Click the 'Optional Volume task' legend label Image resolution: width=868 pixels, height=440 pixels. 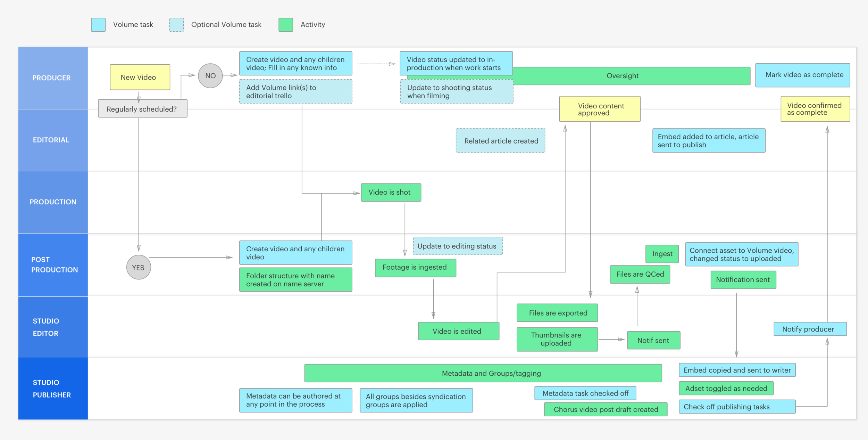[226, 25]
